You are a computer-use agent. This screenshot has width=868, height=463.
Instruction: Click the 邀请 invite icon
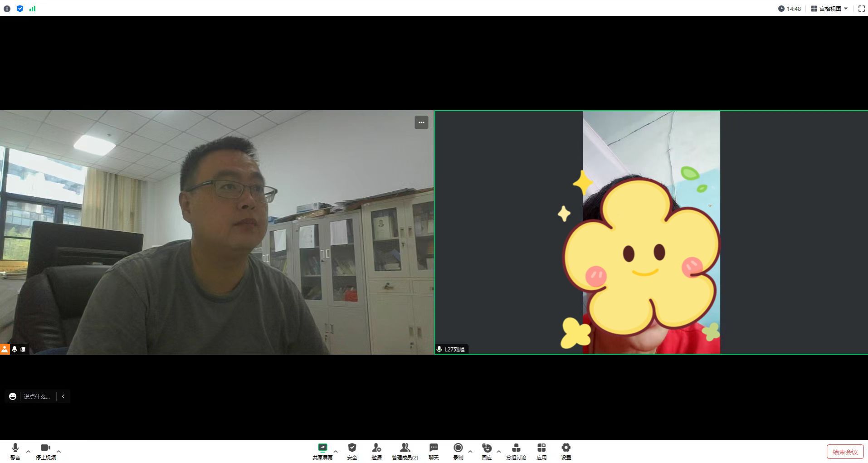click(x=376, y=451)
